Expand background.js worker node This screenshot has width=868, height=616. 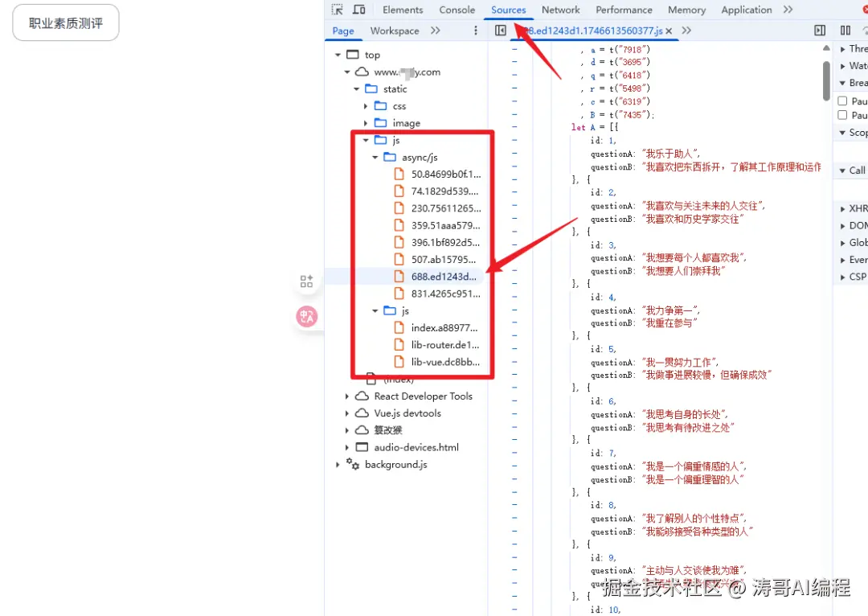(x=338, y=464)
